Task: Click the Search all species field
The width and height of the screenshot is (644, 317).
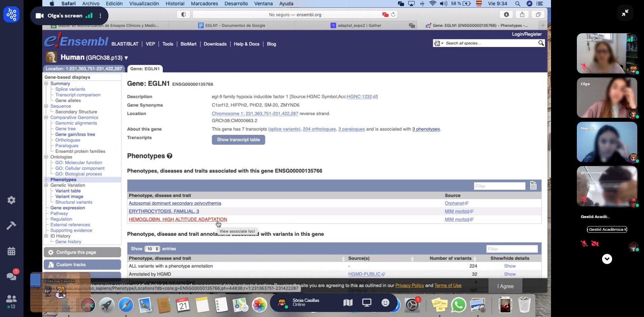Action: pyautogui.click(x=490, y=43)
